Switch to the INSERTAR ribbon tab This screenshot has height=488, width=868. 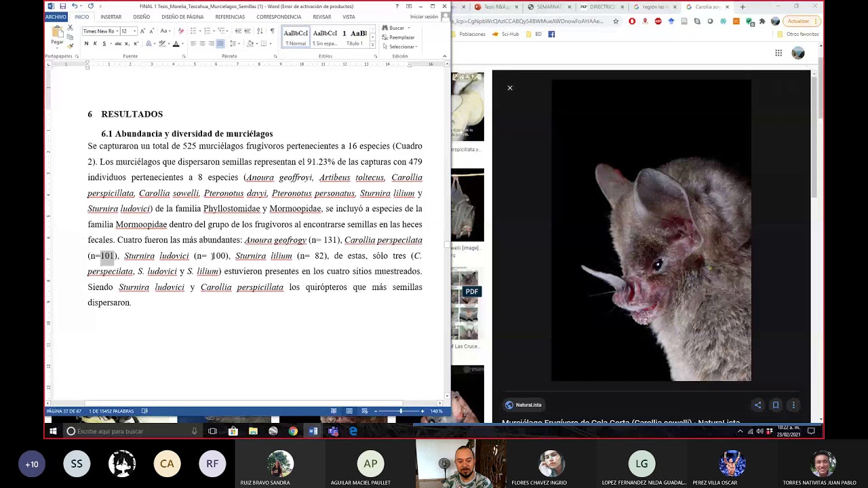(x=111, y=17)
